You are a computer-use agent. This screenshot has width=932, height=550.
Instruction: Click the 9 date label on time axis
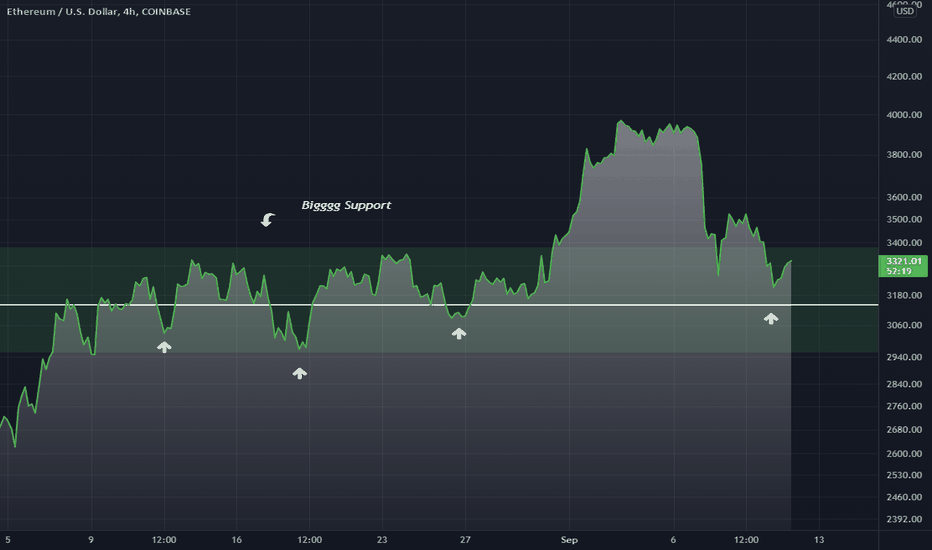(91, 540)
